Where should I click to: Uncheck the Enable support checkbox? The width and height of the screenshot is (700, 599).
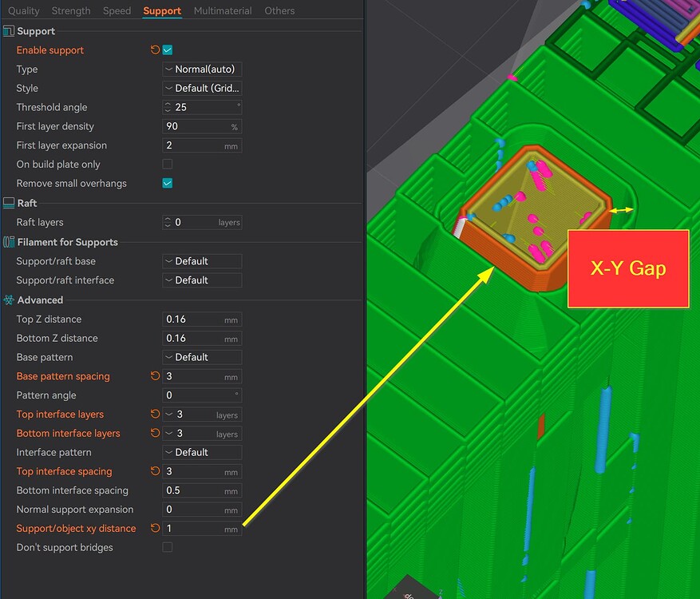(168, 50)
